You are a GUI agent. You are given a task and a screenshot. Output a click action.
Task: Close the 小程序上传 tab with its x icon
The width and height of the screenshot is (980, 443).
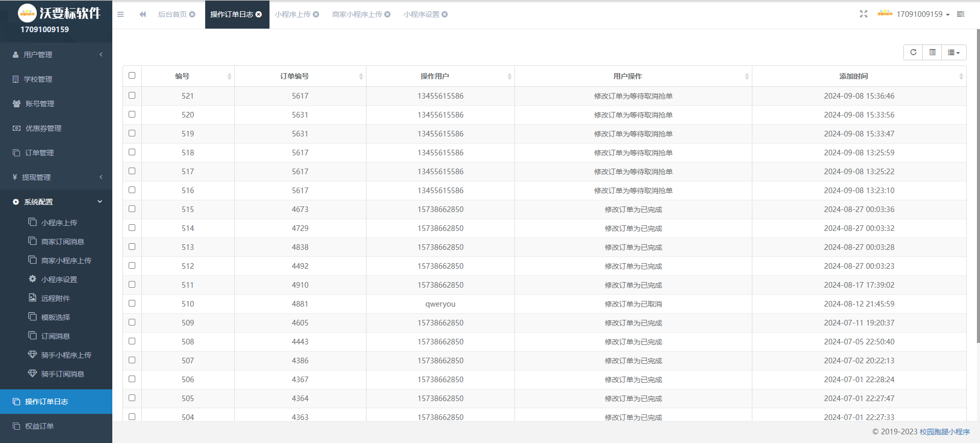point(316,14)
